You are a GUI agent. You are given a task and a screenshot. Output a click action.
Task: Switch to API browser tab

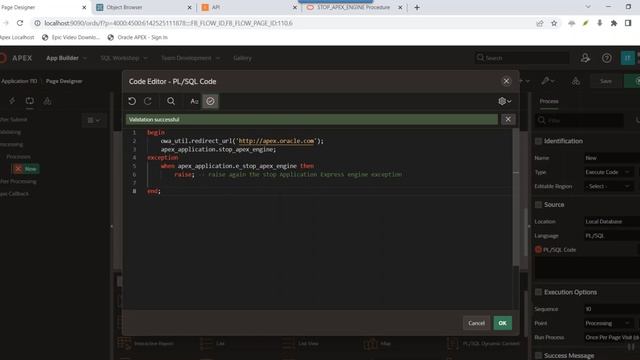tap(249, 7)
